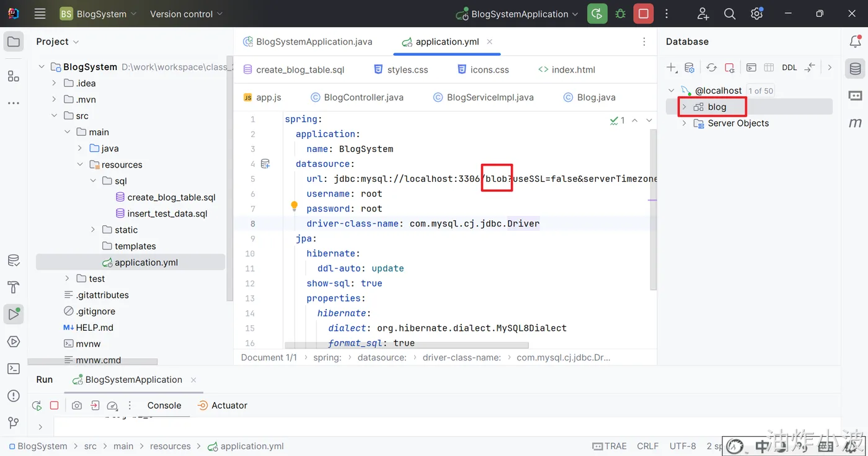Viewport: 868px width, 456px height.
Task: Open the Actuator tab in Run panel
Action: (222, 406)
